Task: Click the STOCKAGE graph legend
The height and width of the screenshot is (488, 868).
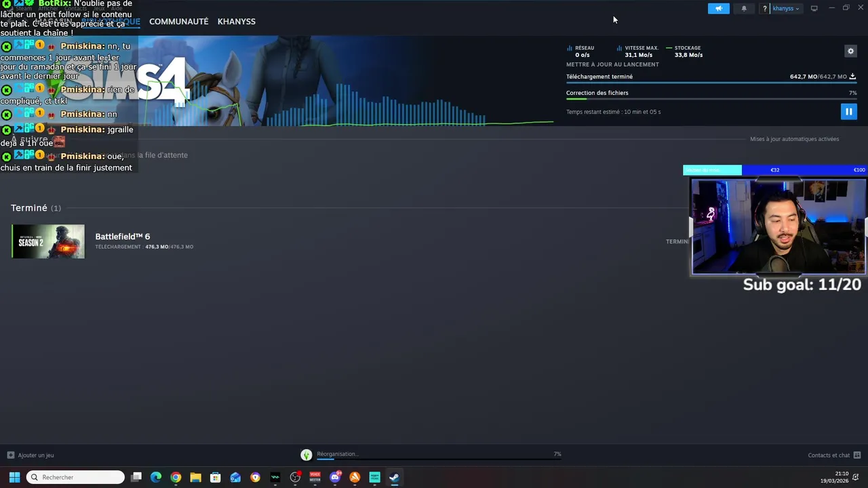Action: pyautogui.click(x=684, y=52)
